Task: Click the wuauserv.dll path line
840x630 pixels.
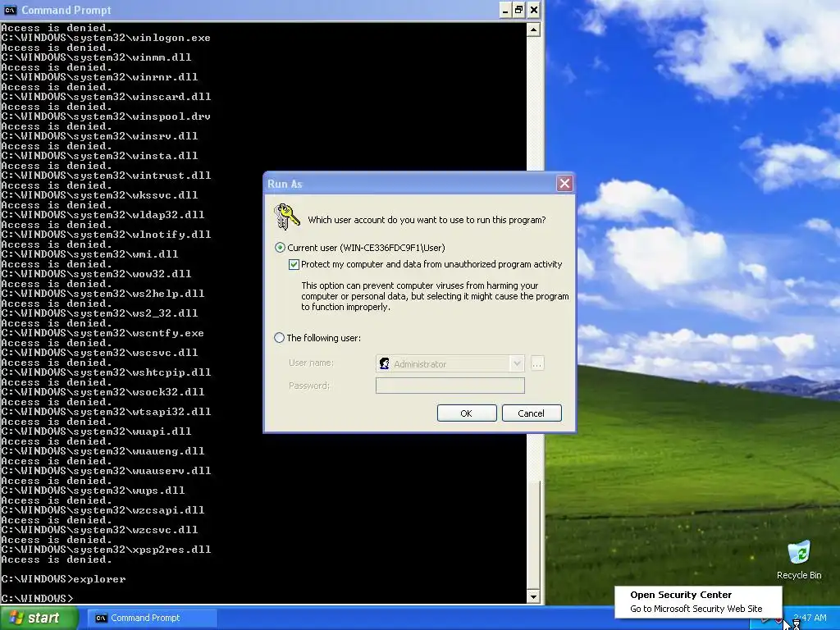Action: tap(106, 470)
